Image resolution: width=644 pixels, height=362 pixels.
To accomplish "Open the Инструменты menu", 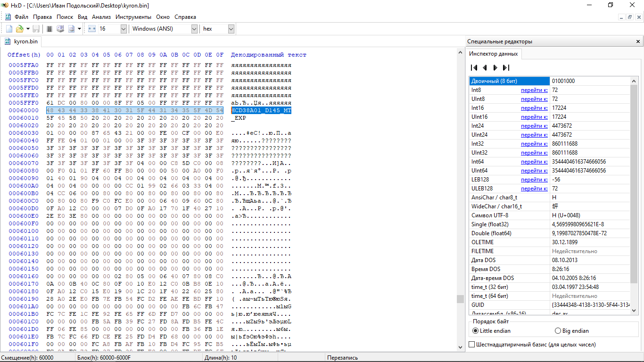I will (x=133, y=17).
